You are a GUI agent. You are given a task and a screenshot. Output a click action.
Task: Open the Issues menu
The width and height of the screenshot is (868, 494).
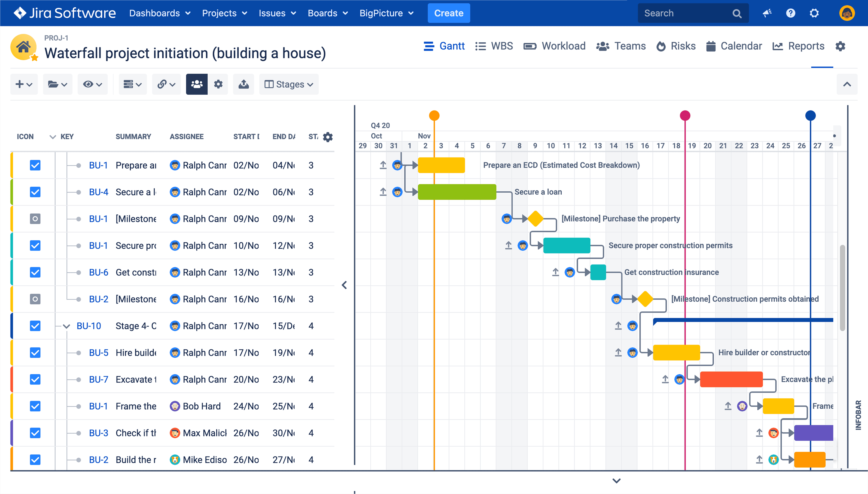coord(277,13)
